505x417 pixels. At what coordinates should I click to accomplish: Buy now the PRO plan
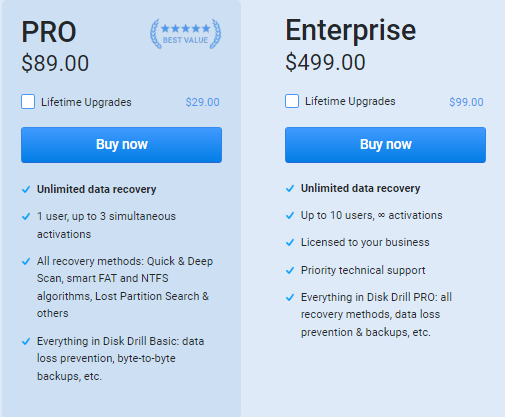[x=121, y=145]
